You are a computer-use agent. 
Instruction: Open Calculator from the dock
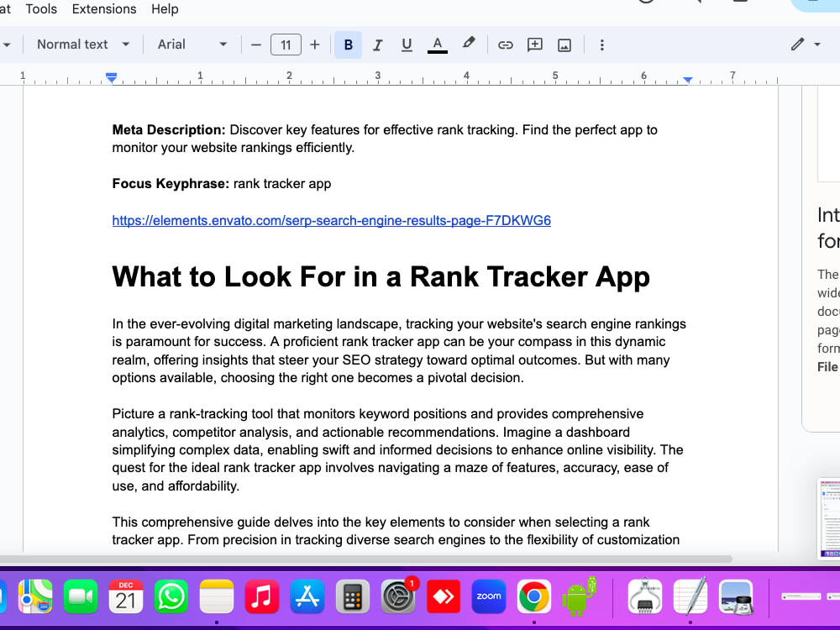click(x=353, y=596)
